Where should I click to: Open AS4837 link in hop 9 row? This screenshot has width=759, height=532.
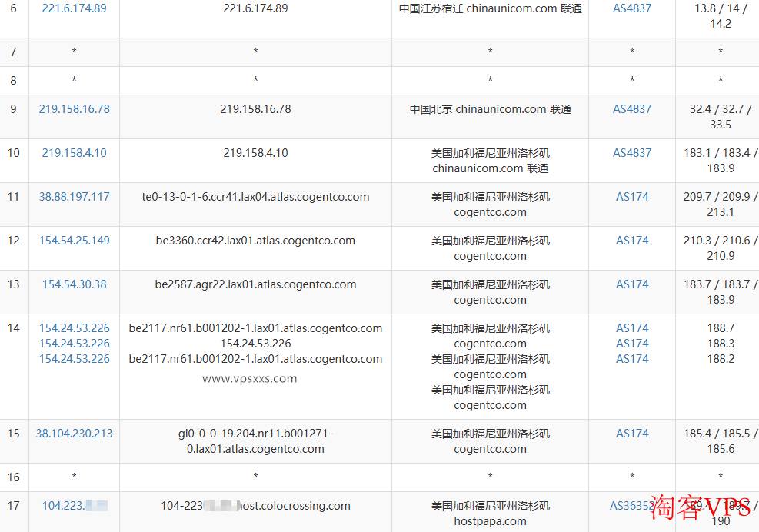[631, 109]
